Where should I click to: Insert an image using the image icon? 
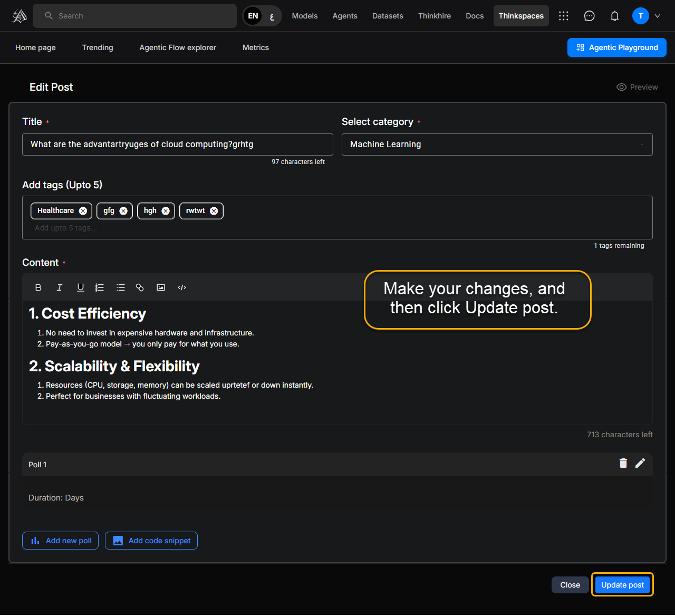161,287
